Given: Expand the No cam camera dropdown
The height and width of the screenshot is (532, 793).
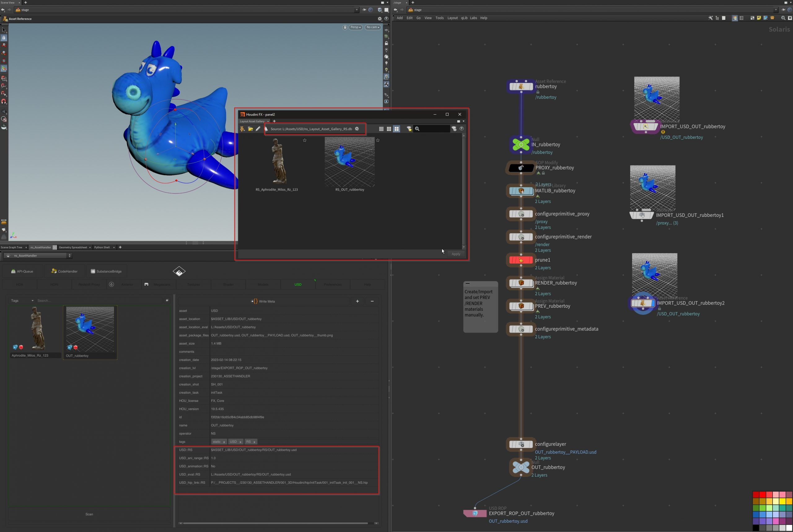Looking at the screenshot, I should pos(373,27).
